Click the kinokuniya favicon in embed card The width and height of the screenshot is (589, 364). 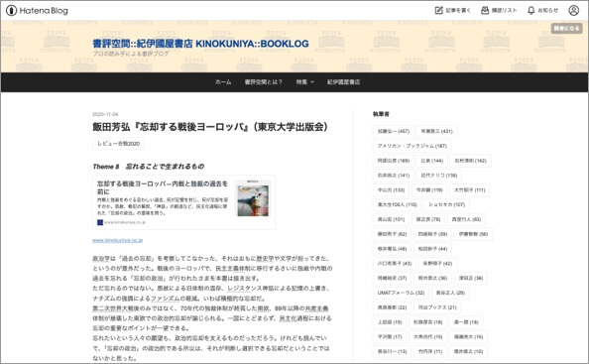(x=100, y=222)
